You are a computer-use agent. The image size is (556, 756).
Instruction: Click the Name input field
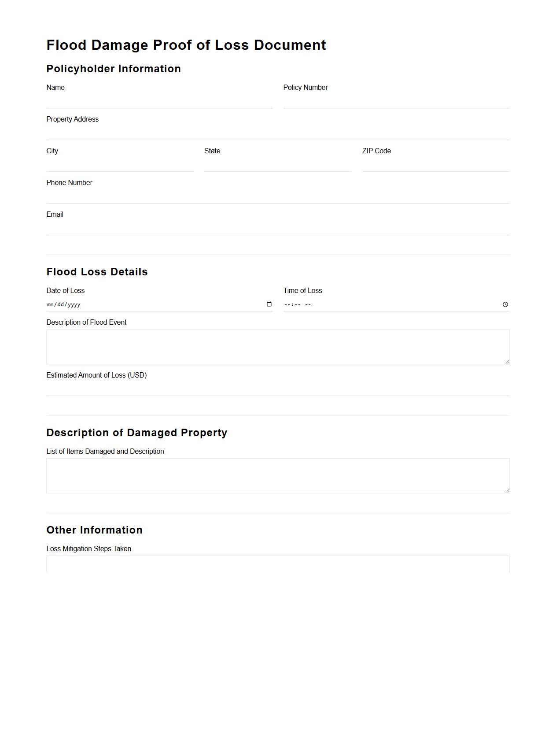click(x=158, y=101)
